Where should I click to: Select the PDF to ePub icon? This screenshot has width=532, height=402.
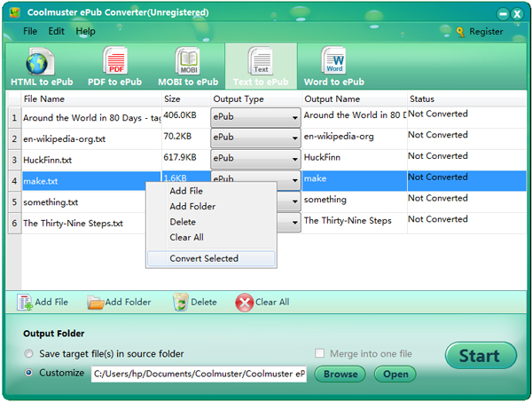pos(115,61)
